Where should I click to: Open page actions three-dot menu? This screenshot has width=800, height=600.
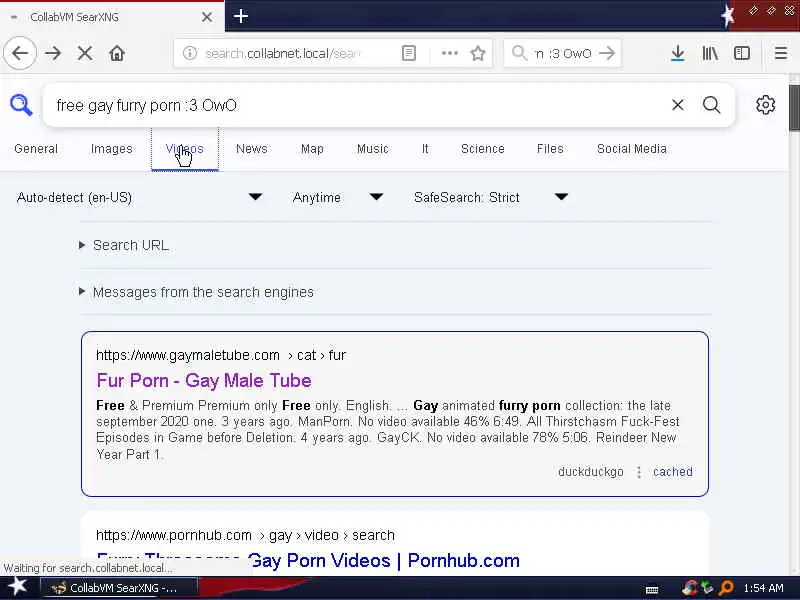tap(449, 53)
